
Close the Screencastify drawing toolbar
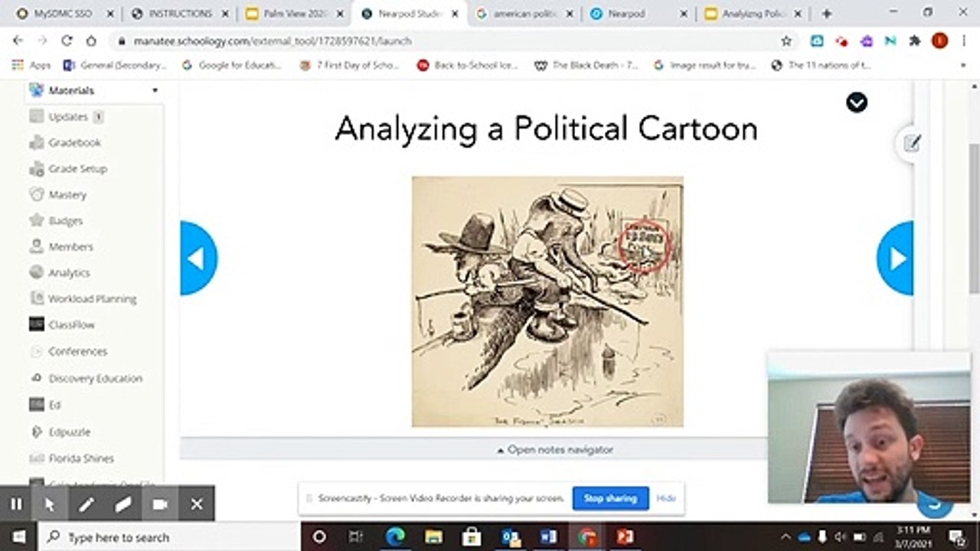pyautogui.click(x=197, y=504)
